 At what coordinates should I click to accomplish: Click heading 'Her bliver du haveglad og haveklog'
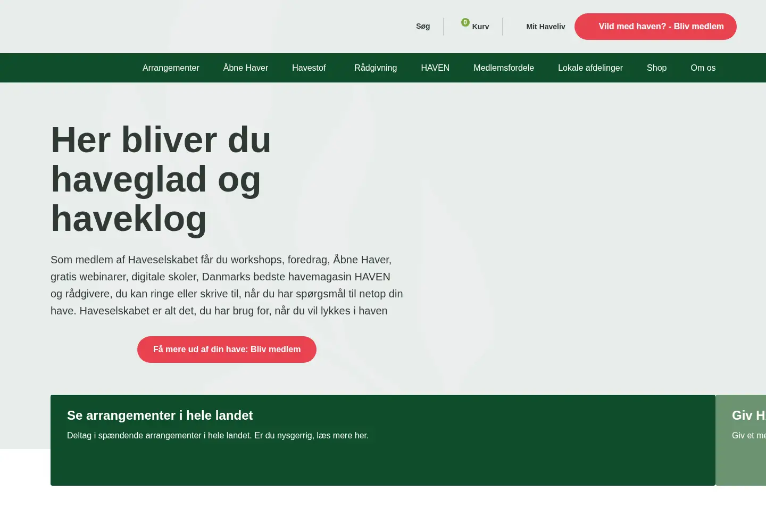point(161,179)
